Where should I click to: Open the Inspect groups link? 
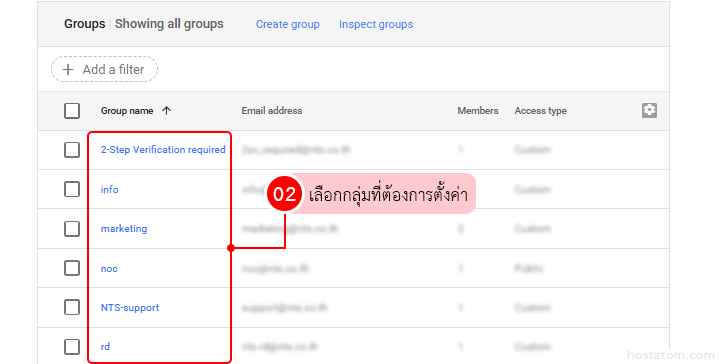[376, 24]
